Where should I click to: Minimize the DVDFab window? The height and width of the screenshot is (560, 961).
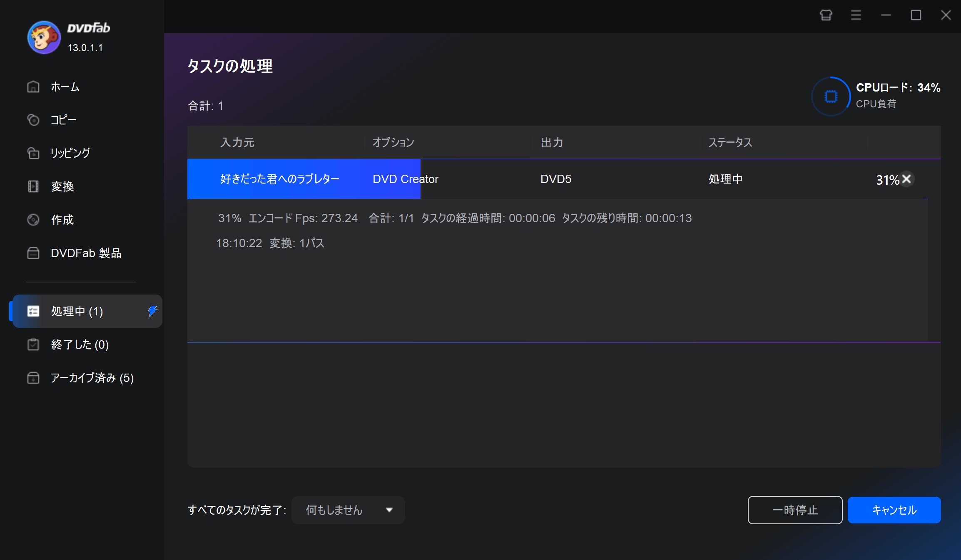pyautogui.click(x=886, y=15)
